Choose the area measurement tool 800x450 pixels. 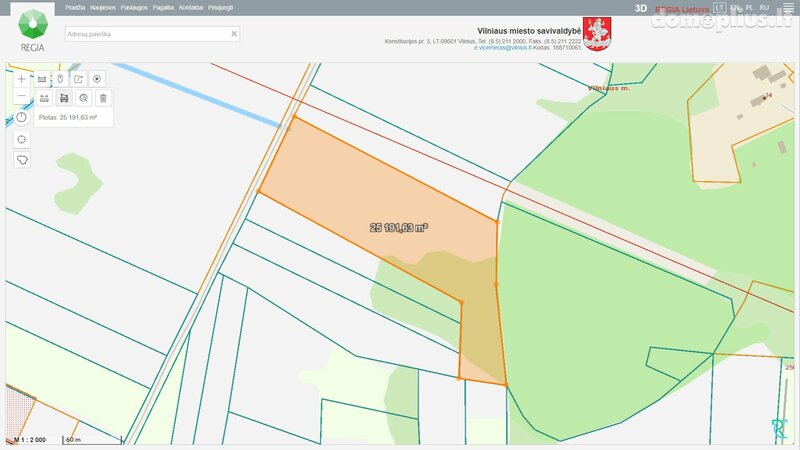coord(64,98)
